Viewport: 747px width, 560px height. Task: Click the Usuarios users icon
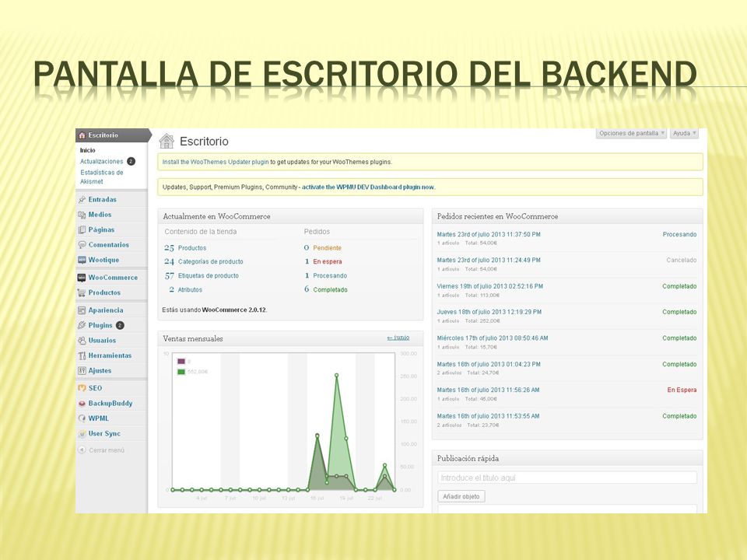[x=82, y=341]
